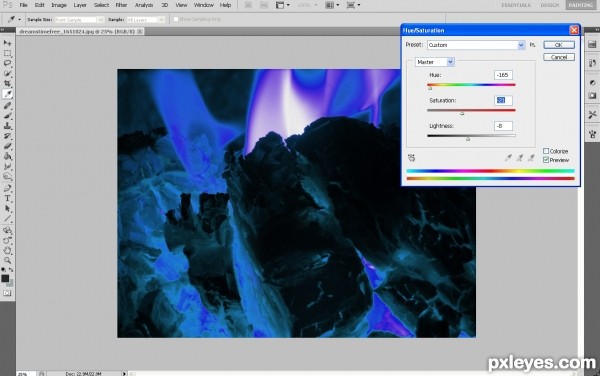Click the Hue value field
The height and width of the screenshot is (376, 600).
[503, 75]
